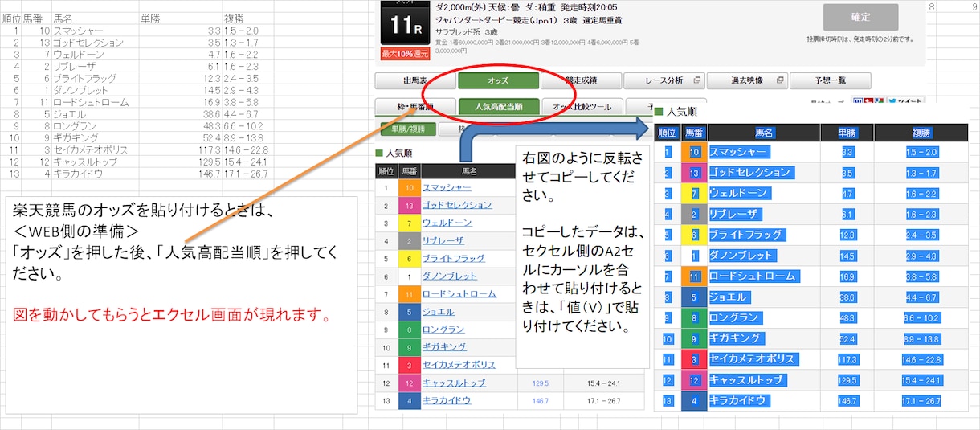Select Excel header cell 順位

tap(12, 17)
